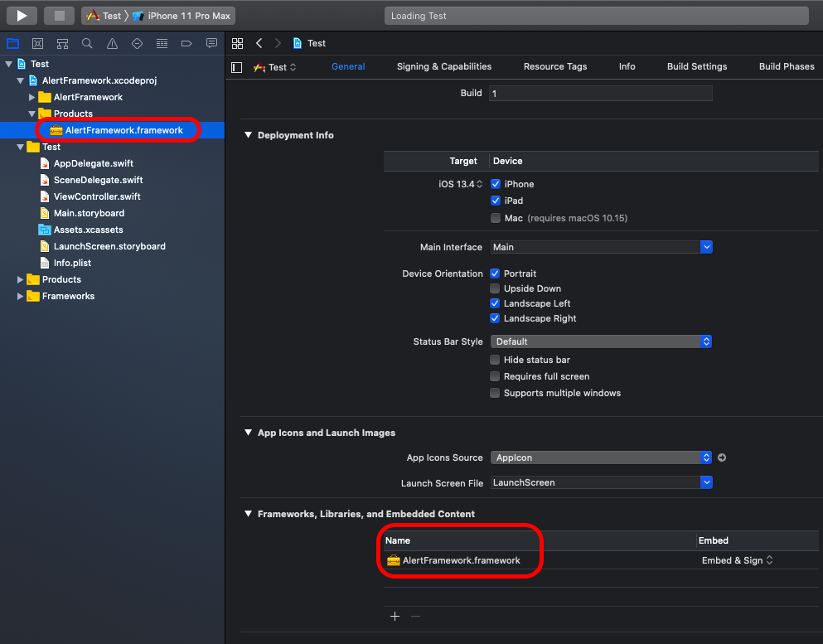Collapse the Test project root
Image resolution: width=823 pixels, height=644 pixels.
click(9, 64)
